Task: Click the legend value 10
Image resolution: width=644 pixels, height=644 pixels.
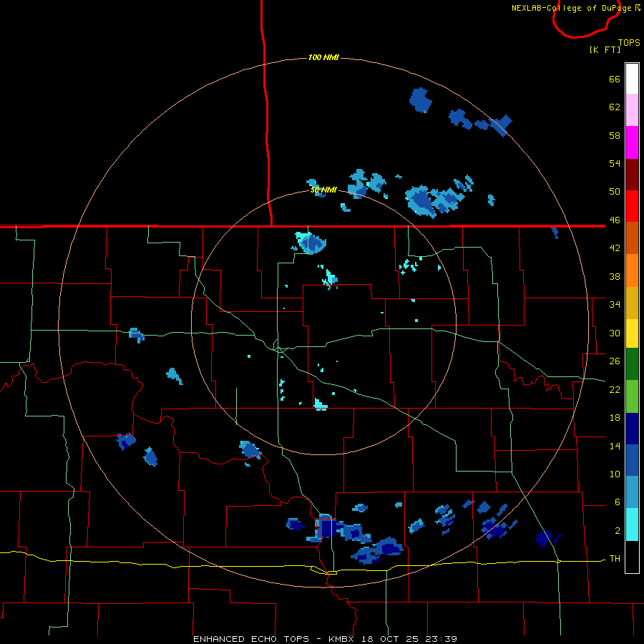Action: click(x=615, y=474)
